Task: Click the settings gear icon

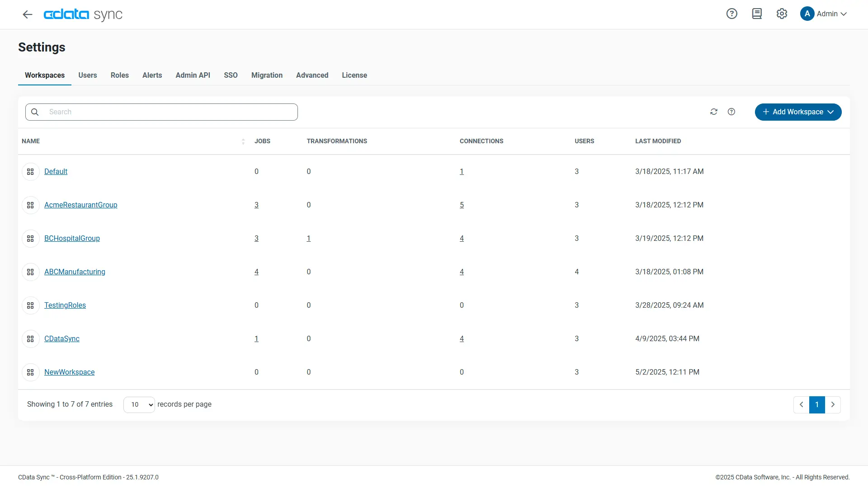Action: 782,14
